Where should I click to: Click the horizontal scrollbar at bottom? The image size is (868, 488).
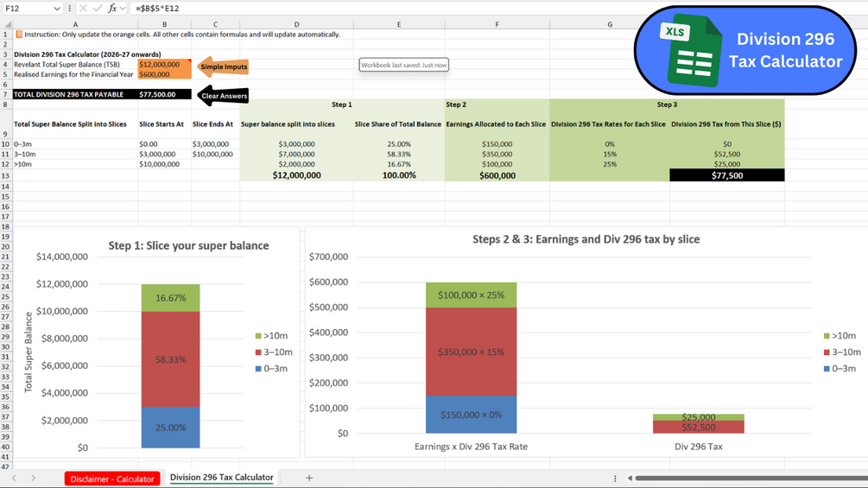click(x=751, y=478)
